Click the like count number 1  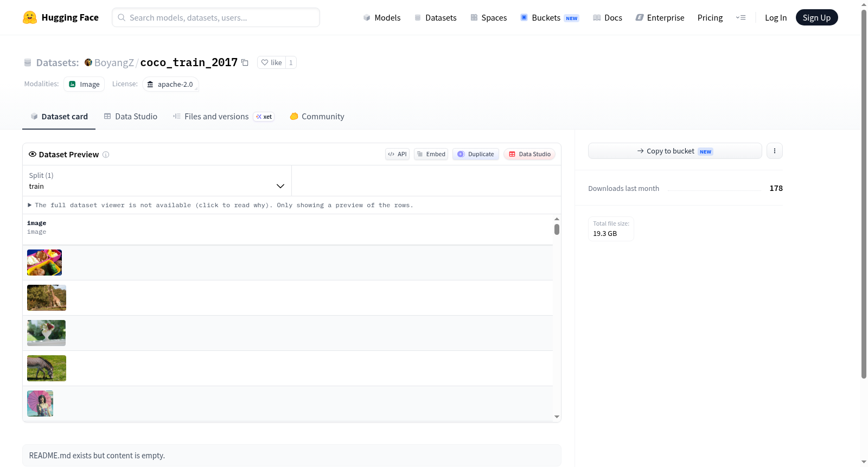click(x=291, y=62)
